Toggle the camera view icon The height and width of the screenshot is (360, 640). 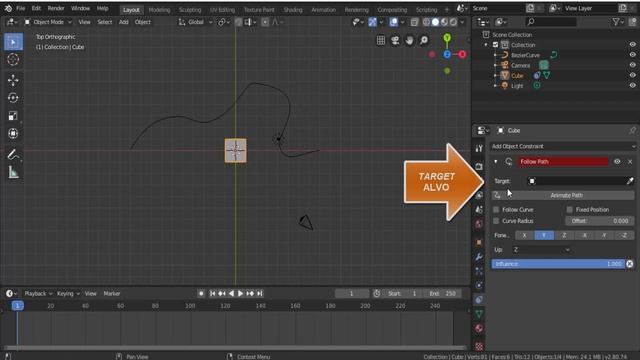tap(395, 40)
